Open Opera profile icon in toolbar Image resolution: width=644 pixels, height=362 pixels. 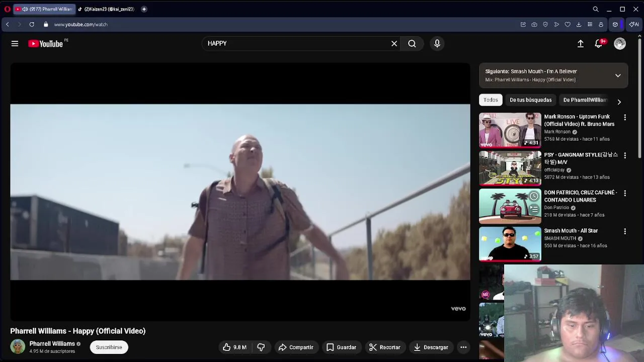tap(601, 24)
